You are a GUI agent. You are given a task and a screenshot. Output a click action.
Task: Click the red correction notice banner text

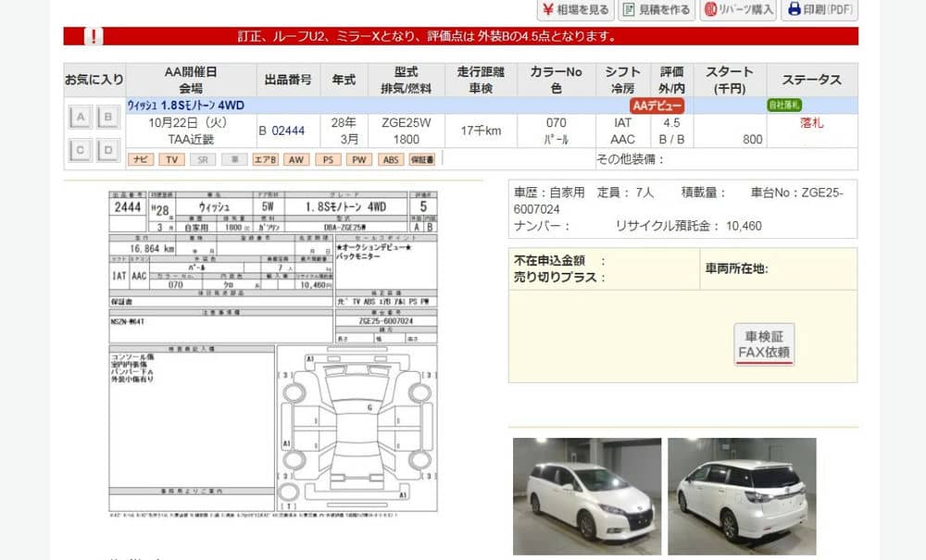click(x=428, y=36)
